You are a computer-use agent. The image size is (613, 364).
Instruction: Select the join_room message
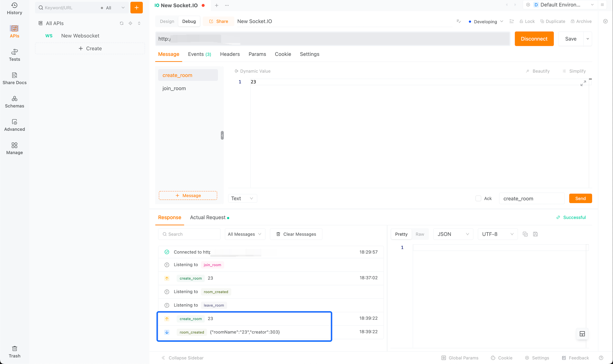[188, 88]
